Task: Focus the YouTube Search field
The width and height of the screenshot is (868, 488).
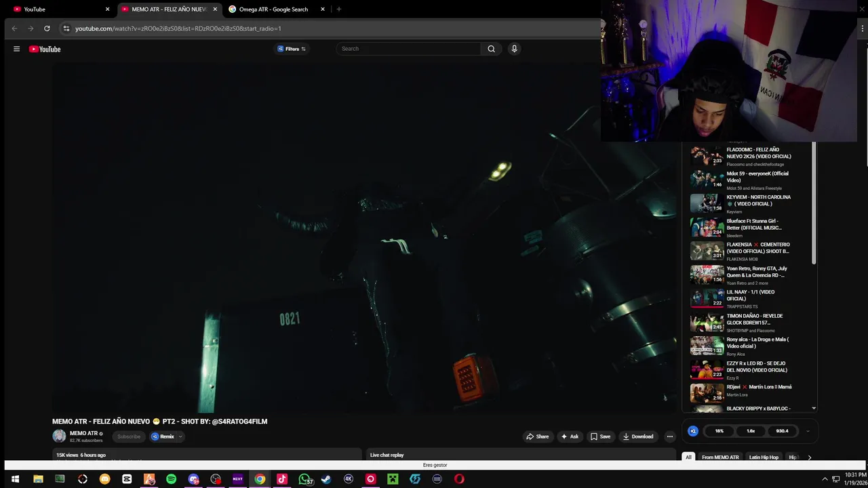Action: click(409, 49)
